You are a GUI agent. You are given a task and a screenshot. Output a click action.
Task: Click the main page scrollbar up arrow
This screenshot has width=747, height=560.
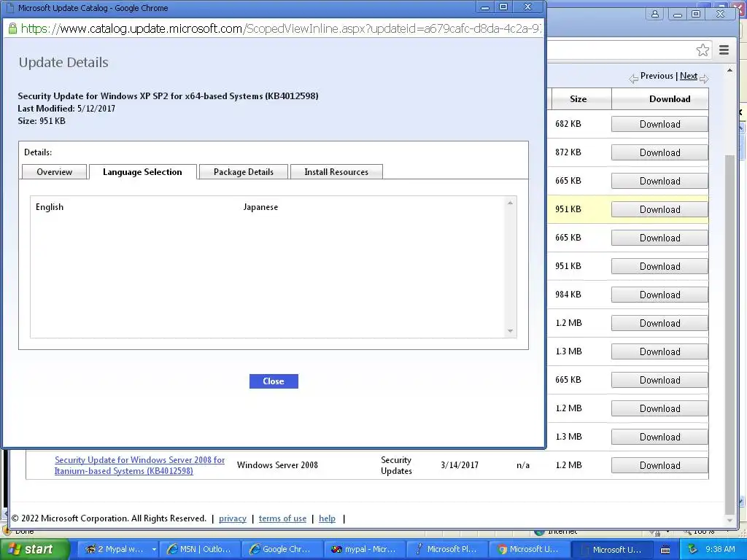coord(729,71)
